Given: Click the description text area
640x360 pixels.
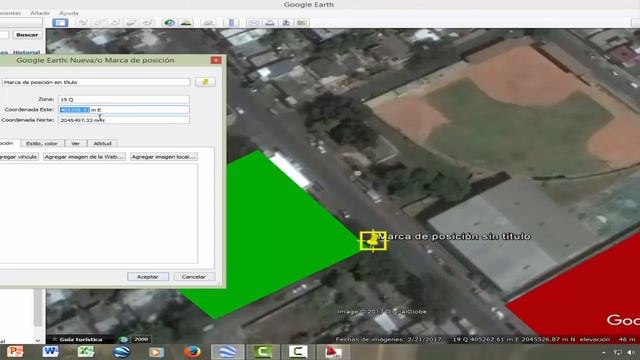Looking at the screenshot, I should click(98, 213).
